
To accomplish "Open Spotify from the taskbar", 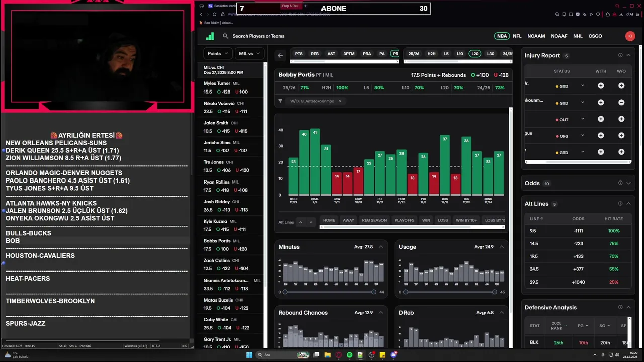I will (349, 355).
